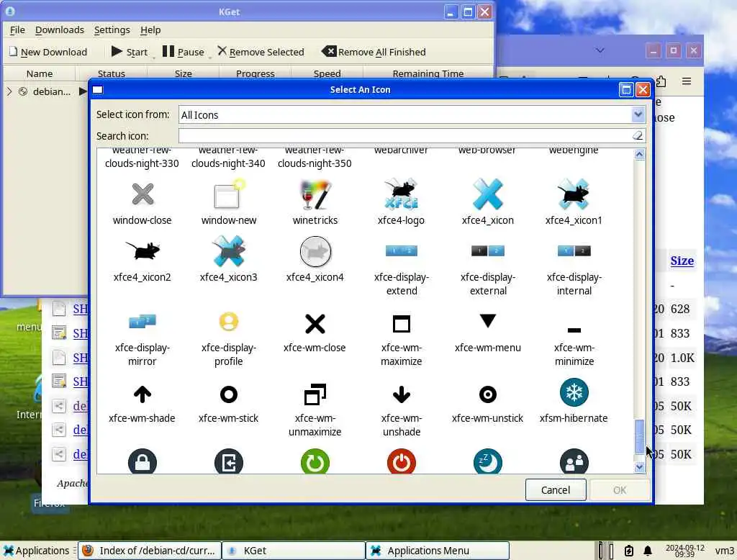Open the Firefox hamburger menu
The image size is (737, 560).
click(686, 81)
